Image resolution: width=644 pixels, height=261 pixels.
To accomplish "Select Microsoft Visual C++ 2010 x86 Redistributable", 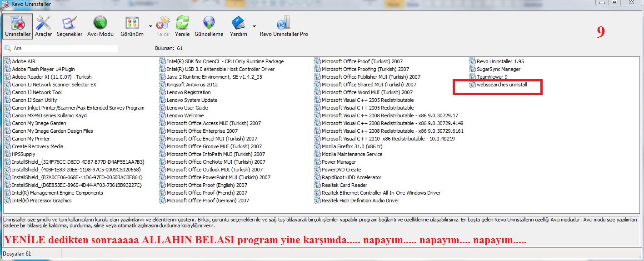I will tap(385, 139).
